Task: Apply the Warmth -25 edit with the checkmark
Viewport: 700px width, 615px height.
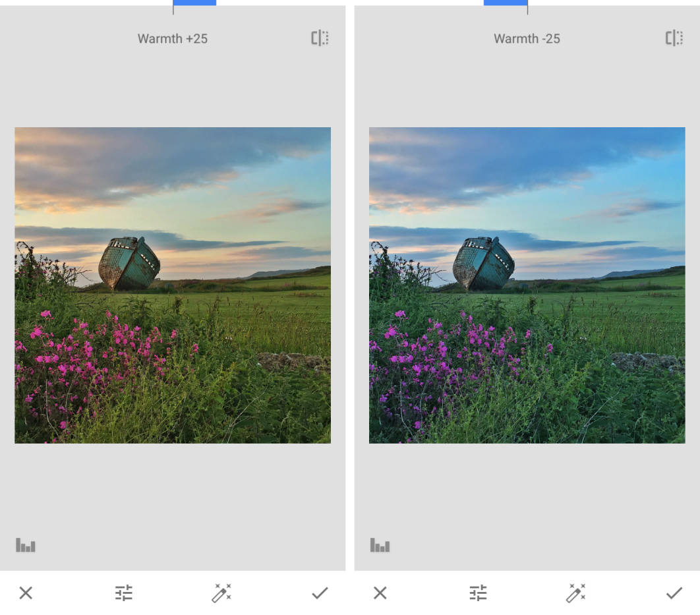Action: [674, 593]
